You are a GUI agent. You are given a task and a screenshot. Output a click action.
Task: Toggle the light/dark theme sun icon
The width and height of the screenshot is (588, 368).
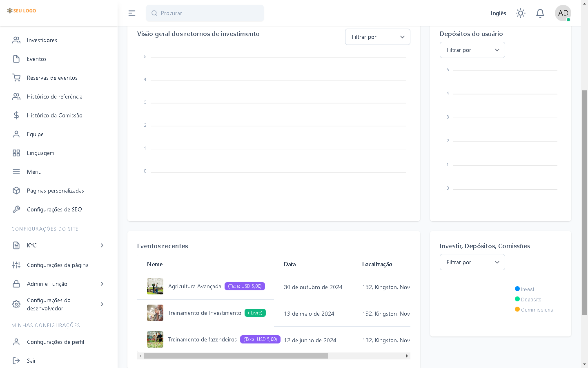tap(520, 13)
